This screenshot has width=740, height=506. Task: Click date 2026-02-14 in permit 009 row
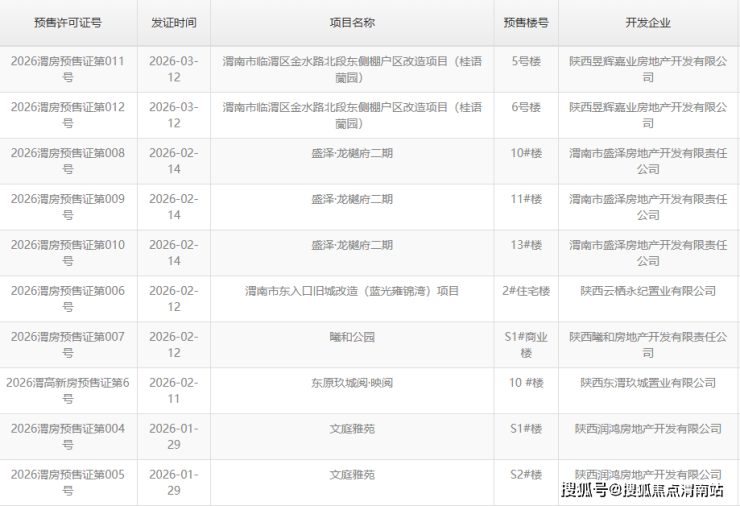(174, 207)
